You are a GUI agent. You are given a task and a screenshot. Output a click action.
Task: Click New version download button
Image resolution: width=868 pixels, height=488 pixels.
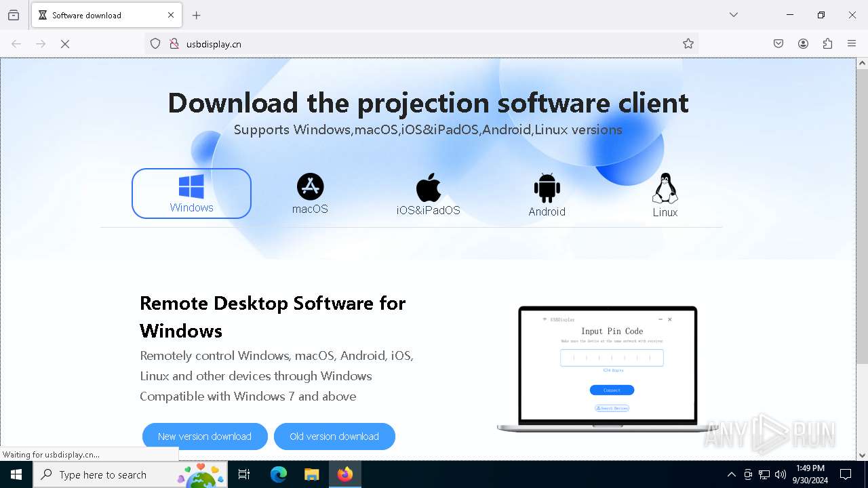tap(205, 436)
